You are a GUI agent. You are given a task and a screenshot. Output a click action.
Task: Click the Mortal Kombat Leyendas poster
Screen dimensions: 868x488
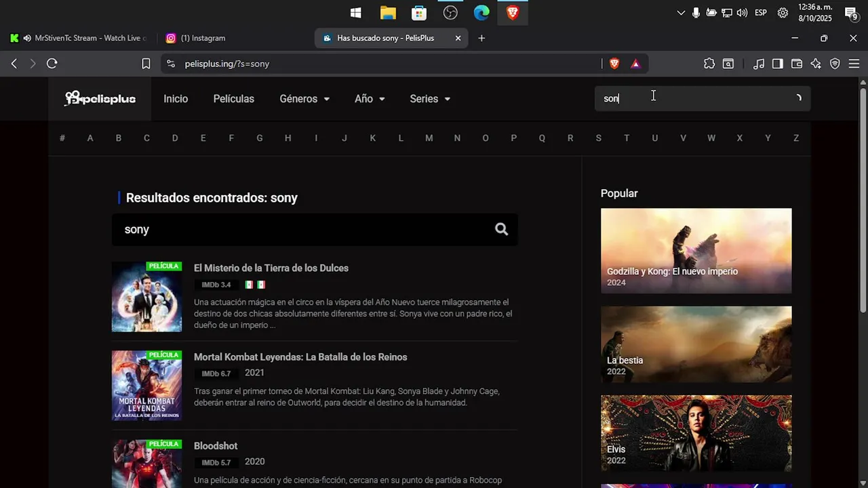[146, 386]
